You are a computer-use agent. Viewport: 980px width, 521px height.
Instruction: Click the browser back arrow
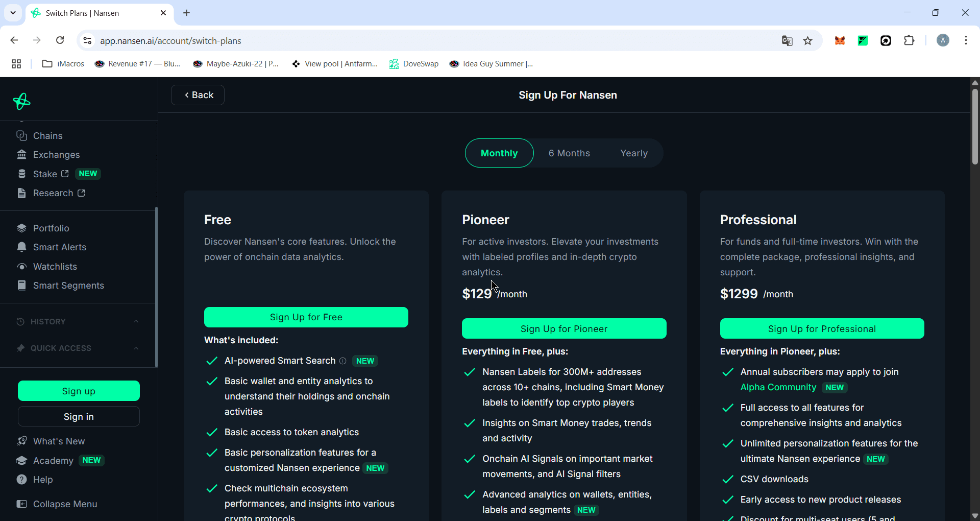pos(14,40)
